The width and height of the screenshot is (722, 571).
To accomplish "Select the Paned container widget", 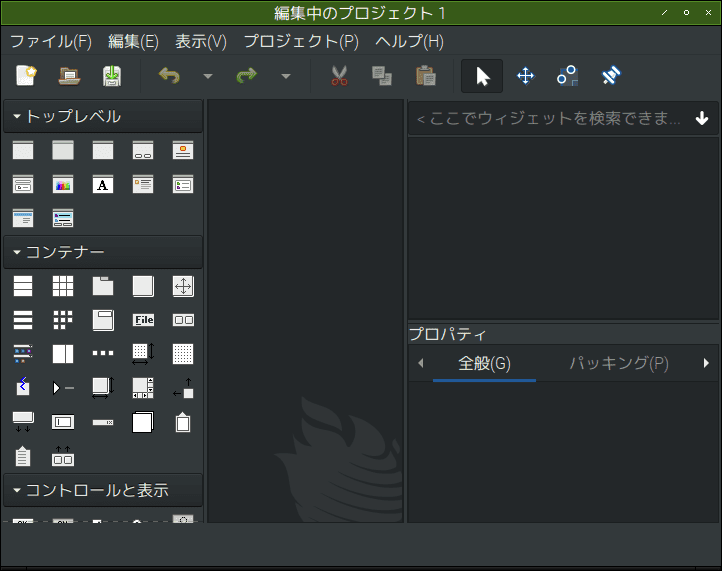I will (63, 354).
